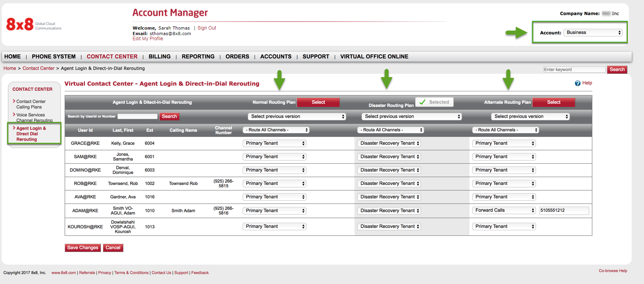This screenshot has height=284, width=644.
Task: Select the Normal Routing Plan
Action: [x=318, y=102]
